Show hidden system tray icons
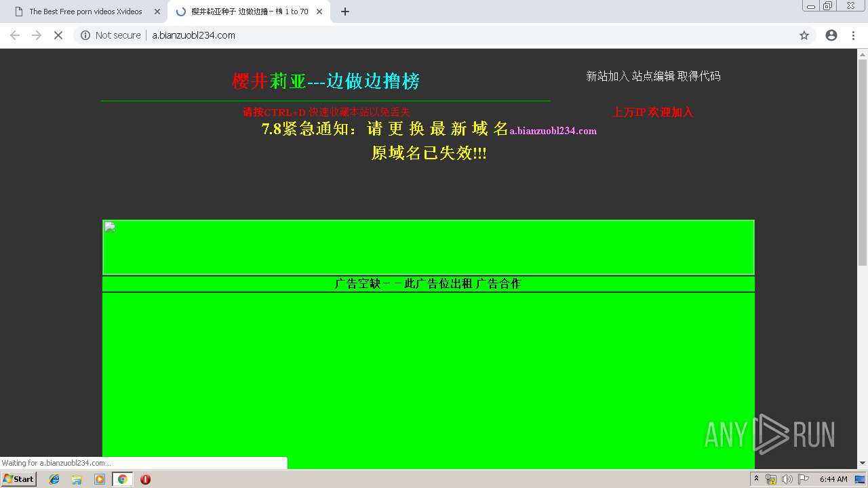Screen dimensions: 868x488 (x=756, y=479)
